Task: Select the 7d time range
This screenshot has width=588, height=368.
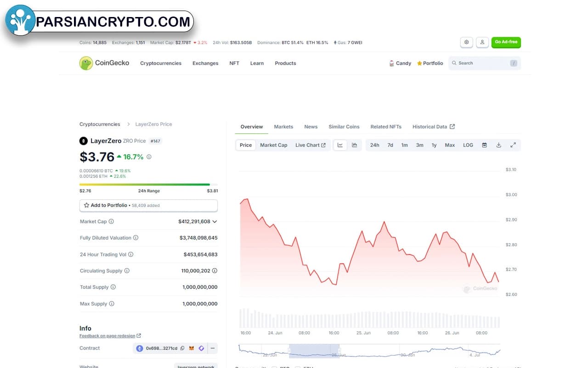Action: [390, 145]
